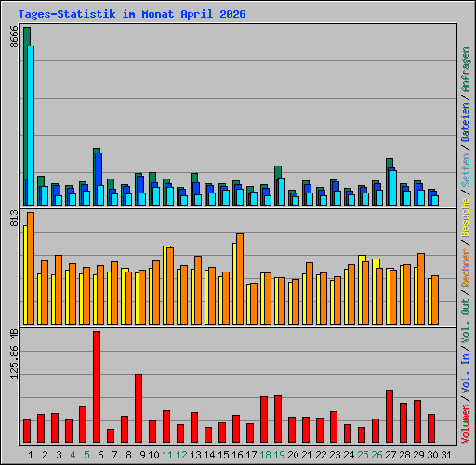Click the red volume bar for day 18

point(264,419)
